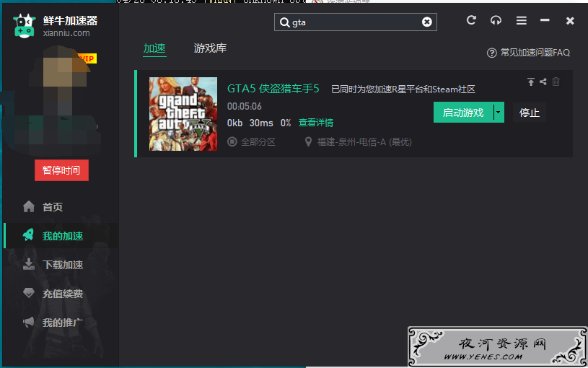This screenshot has height=368, width=588.
Task: Delete GTA5 entry with trash icon
Action: 556,82
